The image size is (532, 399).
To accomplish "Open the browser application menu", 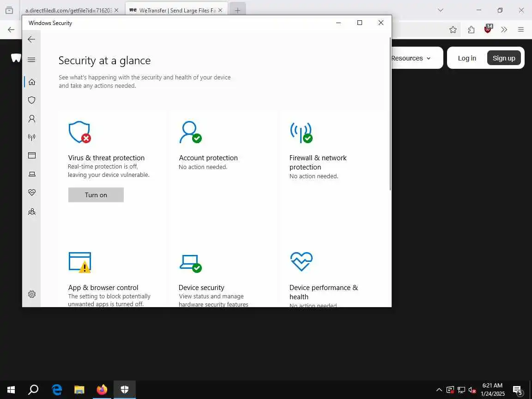I will [521, 30].
